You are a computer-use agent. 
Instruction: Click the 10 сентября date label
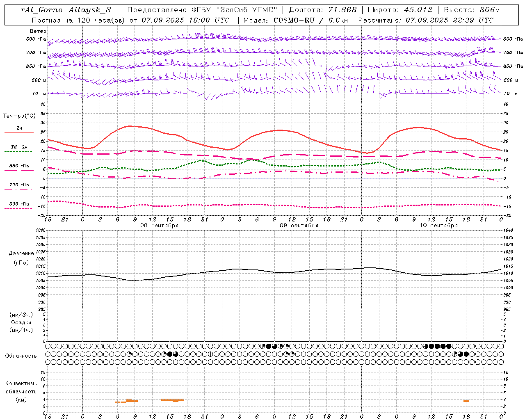pos(438,226)
